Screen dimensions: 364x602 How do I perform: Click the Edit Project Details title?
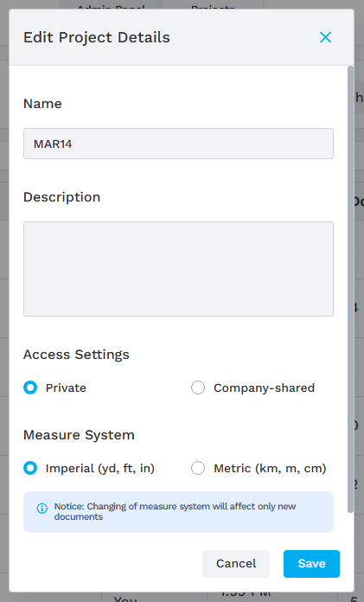tap(97, 37)
